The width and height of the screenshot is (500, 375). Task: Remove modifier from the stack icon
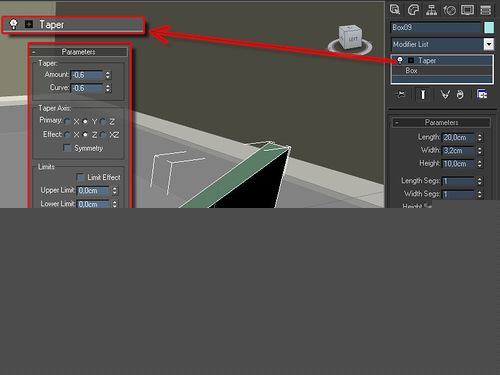coord(460,95)
